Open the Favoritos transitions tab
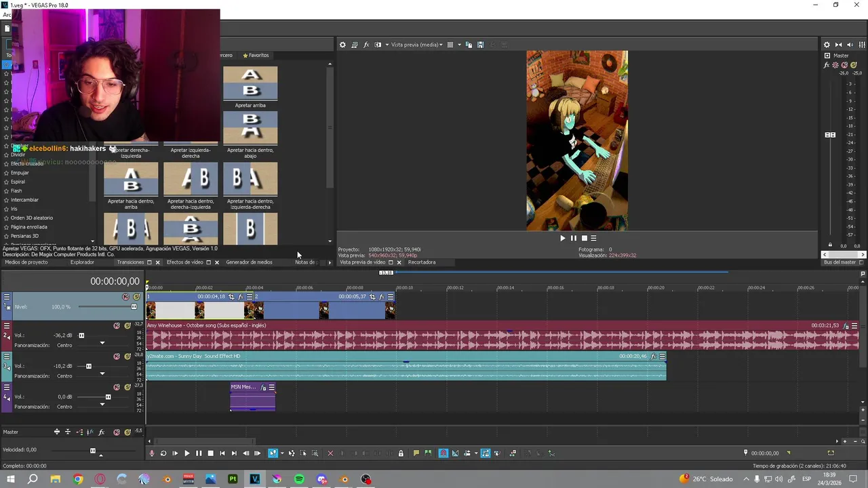Image resolution: width=868 pixels, height=488 pixels. [x=255, y=55]
